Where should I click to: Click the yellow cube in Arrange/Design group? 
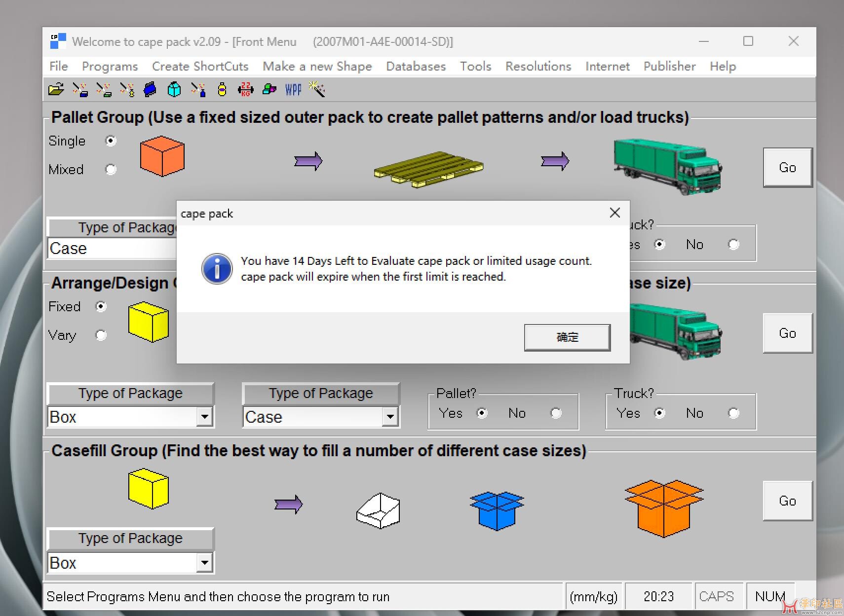[x=149, y=323]
